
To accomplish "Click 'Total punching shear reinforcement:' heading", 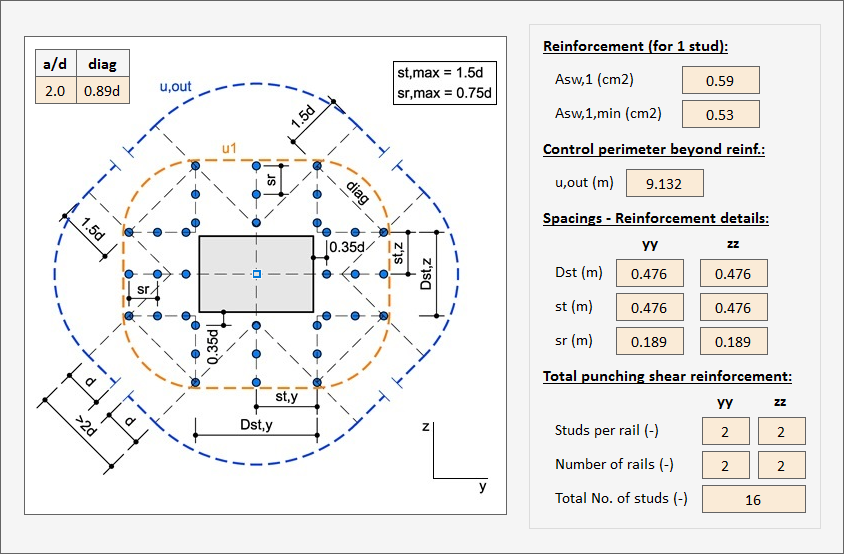I will [667, 376].
